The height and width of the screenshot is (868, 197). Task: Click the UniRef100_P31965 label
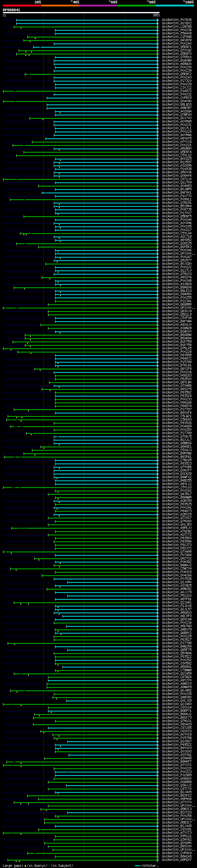pyautogui.click(x=177, y=775)
